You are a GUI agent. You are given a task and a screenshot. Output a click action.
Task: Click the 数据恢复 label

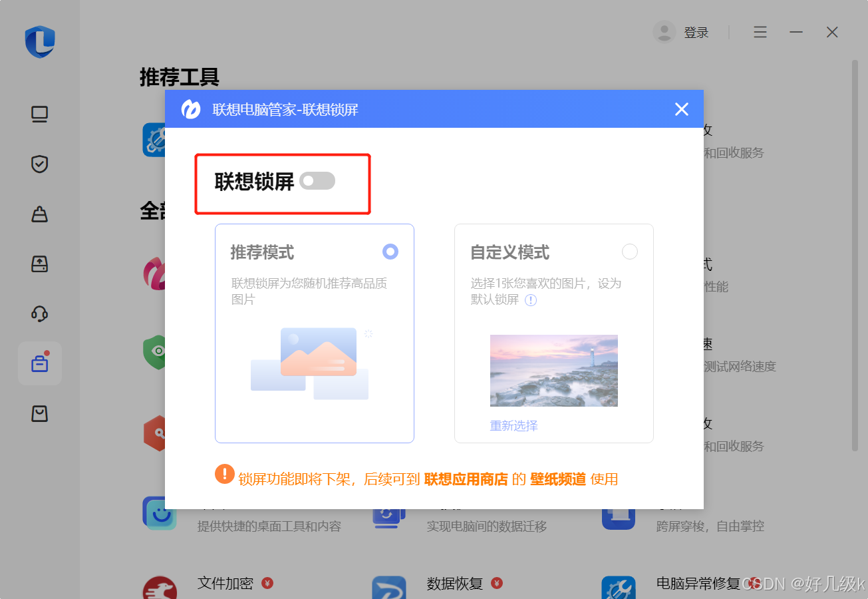[454, 584]
